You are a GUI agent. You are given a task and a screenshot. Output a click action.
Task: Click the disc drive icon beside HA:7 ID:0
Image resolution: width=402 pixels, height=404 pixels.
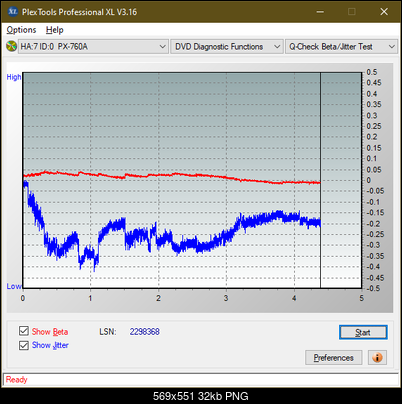tap(11, 46)
